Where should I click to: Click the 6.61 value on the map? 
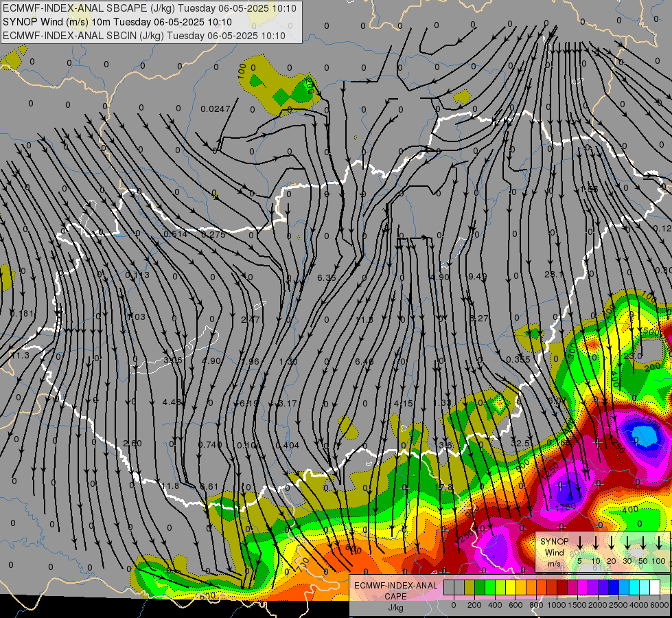(x=209, y=487)
